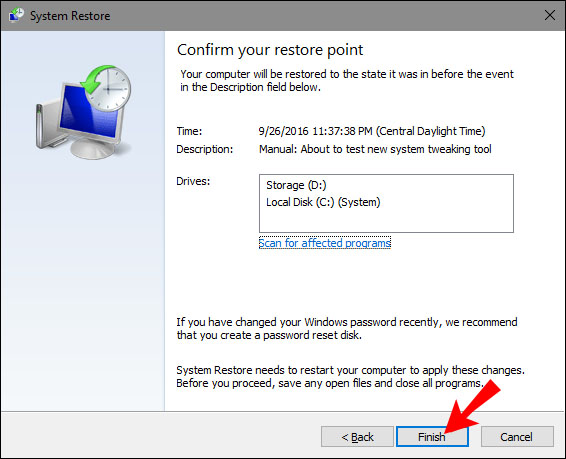This screenshot has width=566, height=459.
Task: Click the System Restore title text
Action: point(70,16)
